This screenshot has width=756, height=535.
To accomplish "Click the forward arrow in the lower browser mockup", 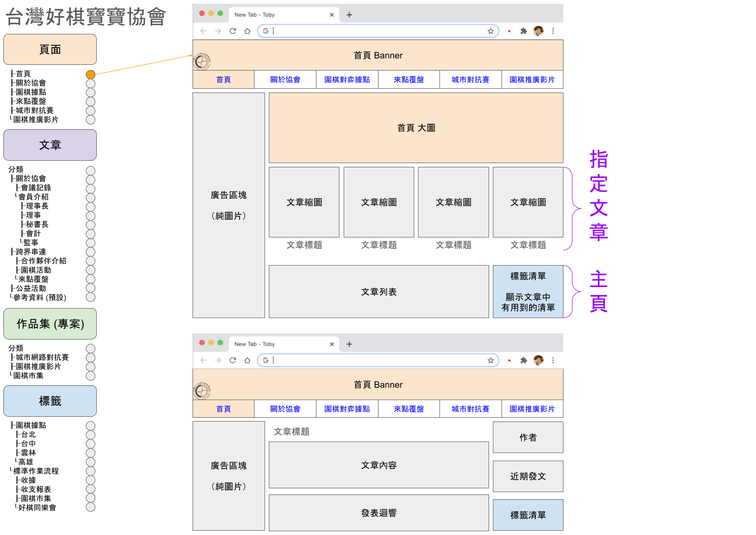I will point(218,360).
